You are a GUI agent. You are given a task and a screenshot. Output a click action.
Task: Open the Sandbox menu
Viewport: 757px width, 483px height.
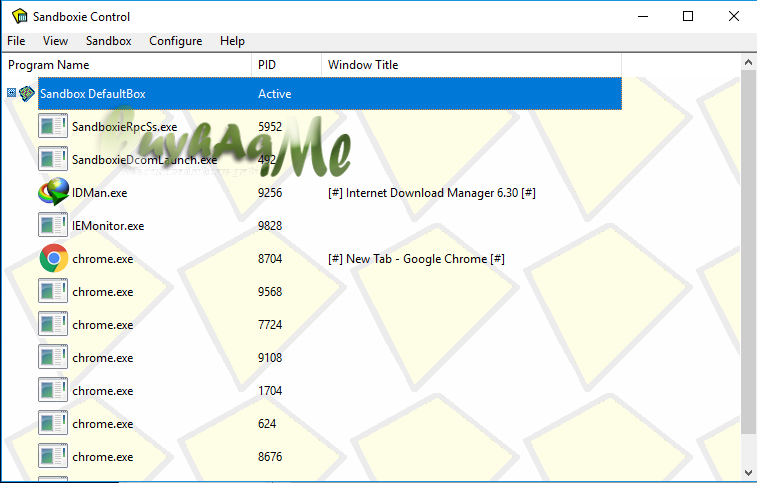tap(108, 41)
